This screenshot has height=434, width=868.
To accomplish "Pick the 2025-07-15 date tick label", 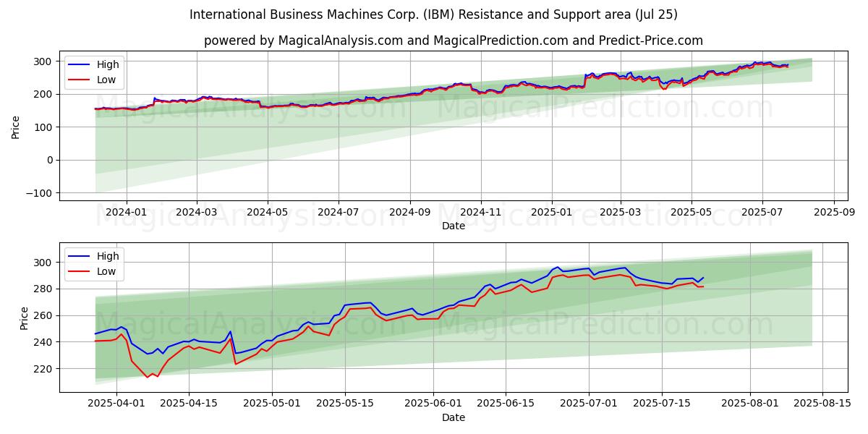I will pos(662,404).
